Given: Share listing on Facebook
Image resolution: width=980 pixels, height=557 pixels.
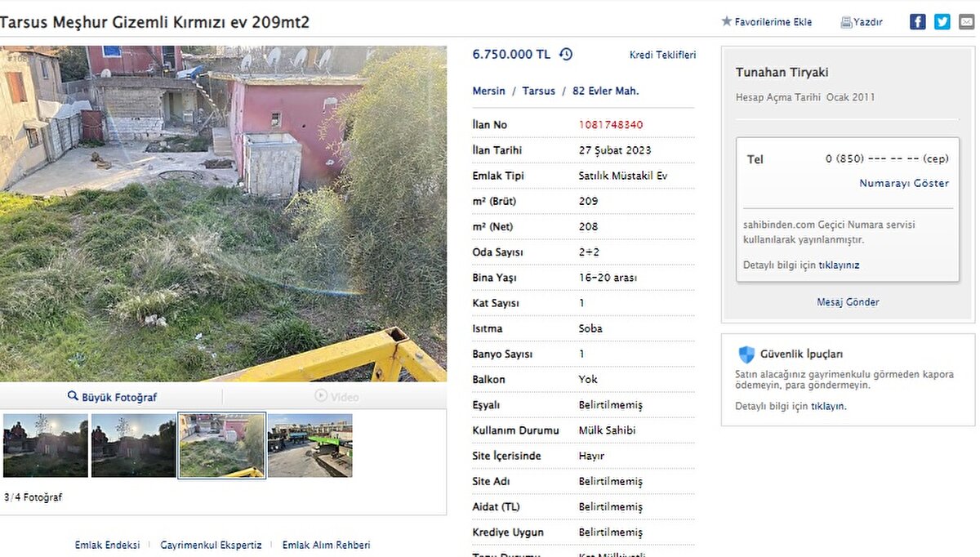Looking at the screenshot, I should [918, 22].
